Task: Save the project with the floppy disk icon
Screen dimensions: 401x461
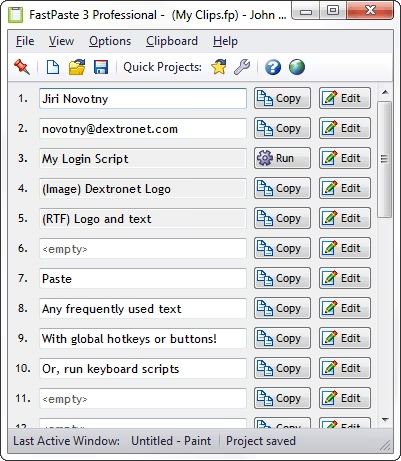Action: 101,67
